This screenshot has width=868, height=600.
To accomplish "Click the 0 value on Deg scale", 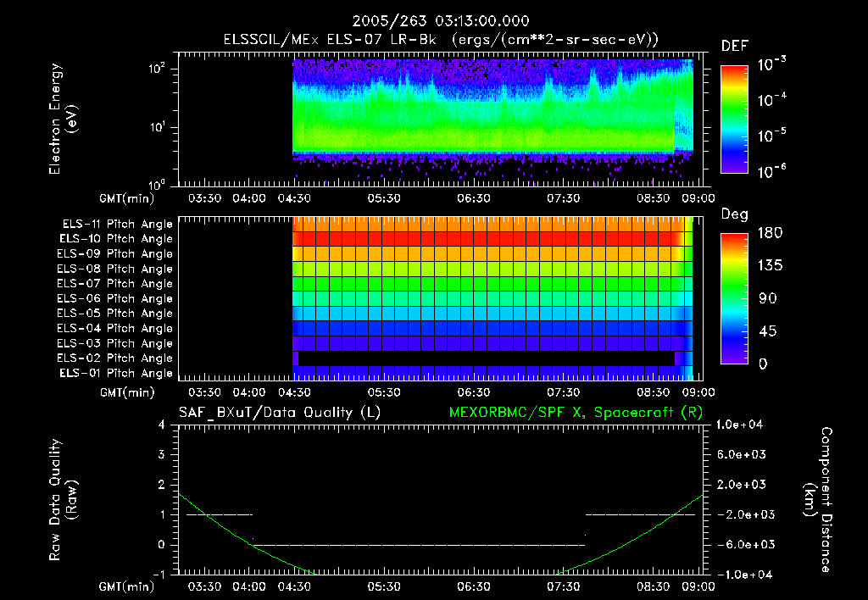I will (x=763, y=364).
